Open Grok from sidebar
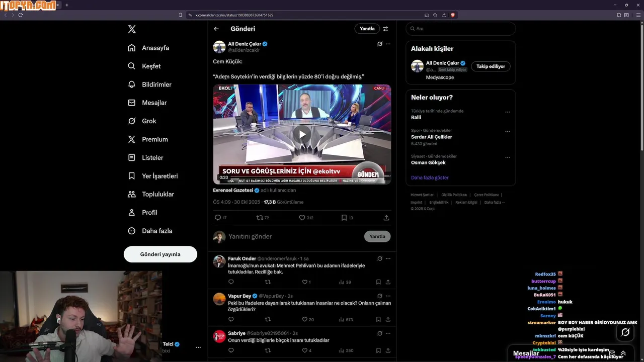The height and width of the screenshot is (362, 644). 142,121
